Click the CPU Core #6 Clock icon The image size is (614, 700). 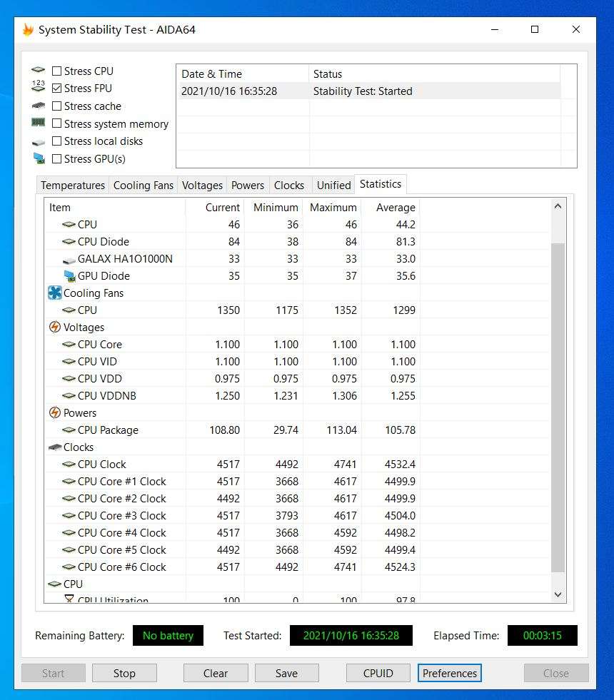click(69, 567)
